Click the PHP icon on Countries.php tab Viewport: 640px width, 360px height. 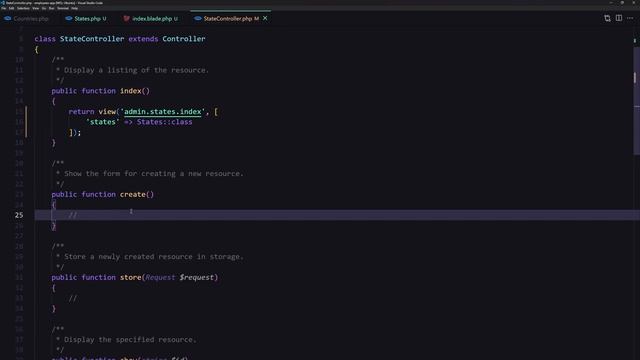click(8, 18)
